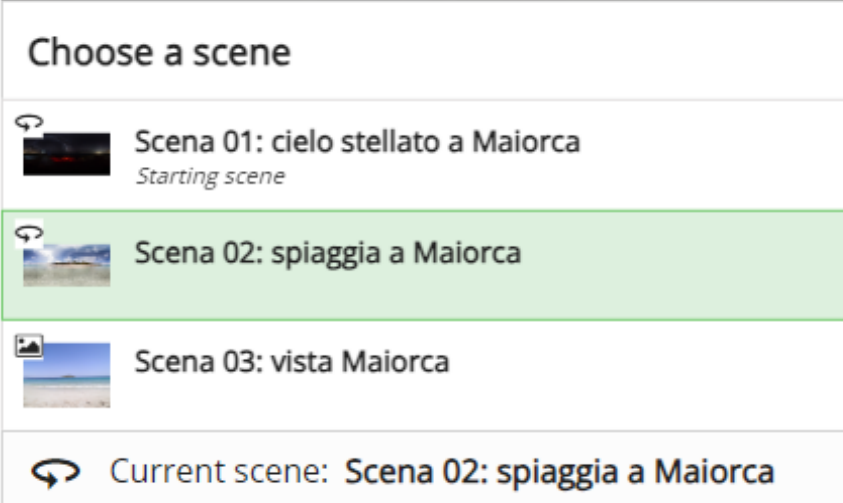Open the beach panorama thumbnail of Scena 02
The image size is (843, 503).
click(67, 265)
